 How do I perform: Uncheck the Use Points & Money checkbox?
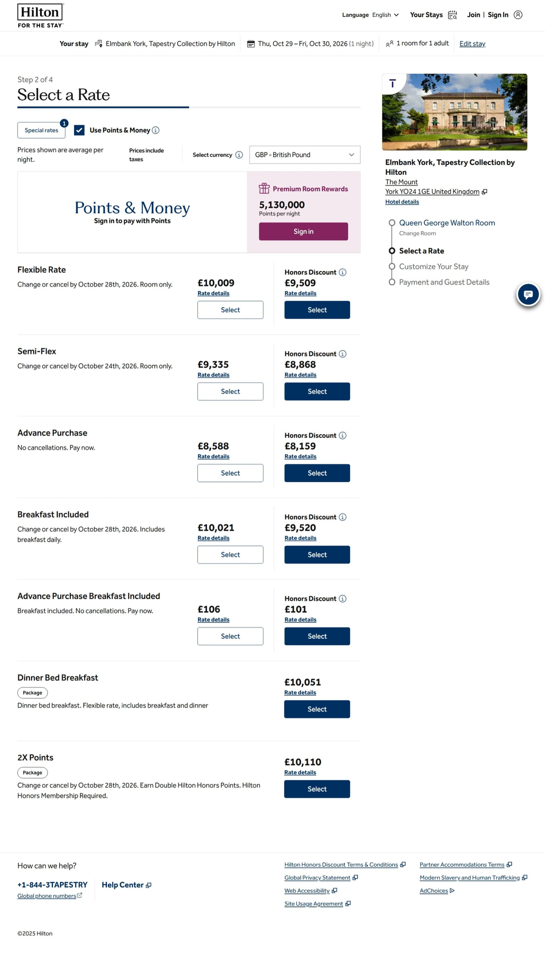pos(79,130)
